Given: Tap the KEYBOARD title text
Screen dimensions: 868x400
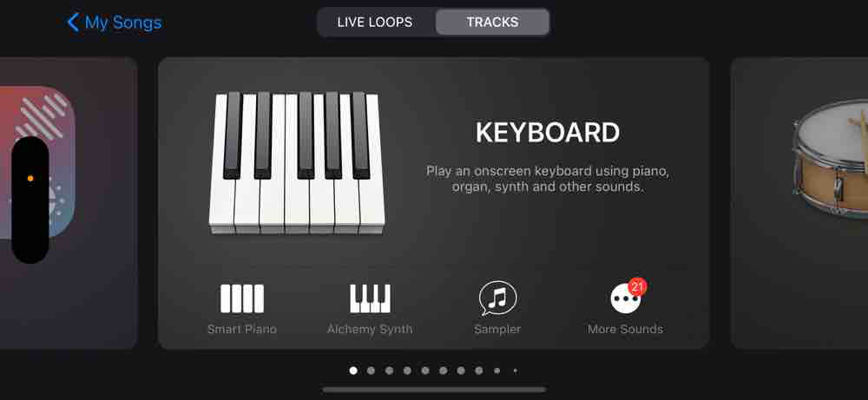Looking at the screenshot, I should [548, 133].
